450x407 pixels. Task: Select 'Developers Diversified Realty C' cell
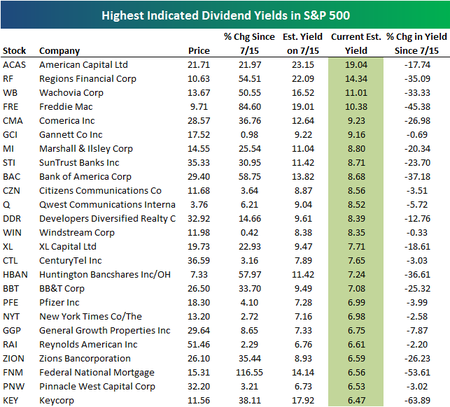tap(107, 219)
